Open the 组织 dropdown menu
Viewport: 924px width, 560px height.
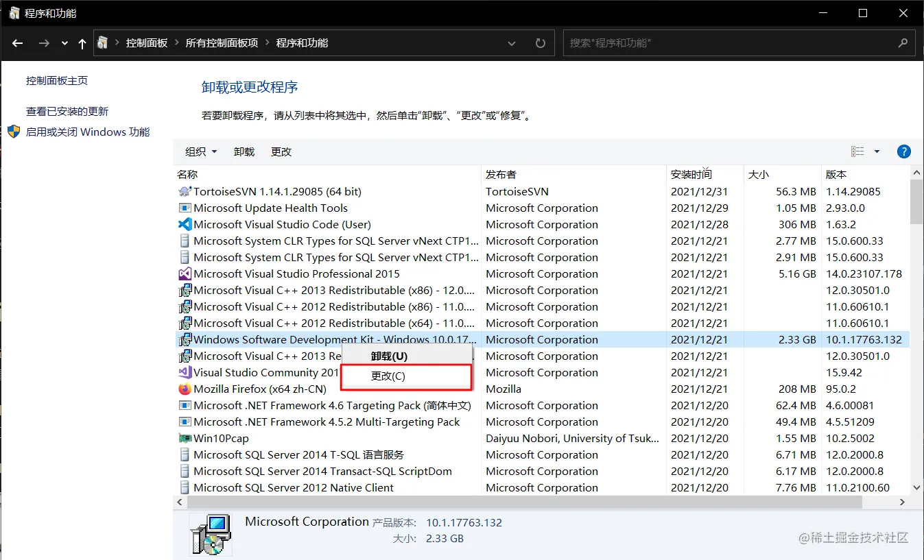coord(200,151)
